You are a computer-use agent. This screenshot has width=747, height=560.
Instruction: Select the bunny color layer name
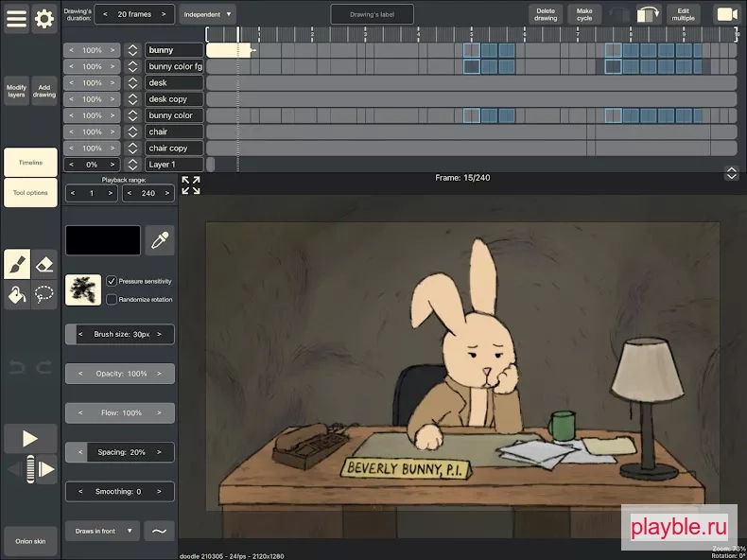point(174,115)
